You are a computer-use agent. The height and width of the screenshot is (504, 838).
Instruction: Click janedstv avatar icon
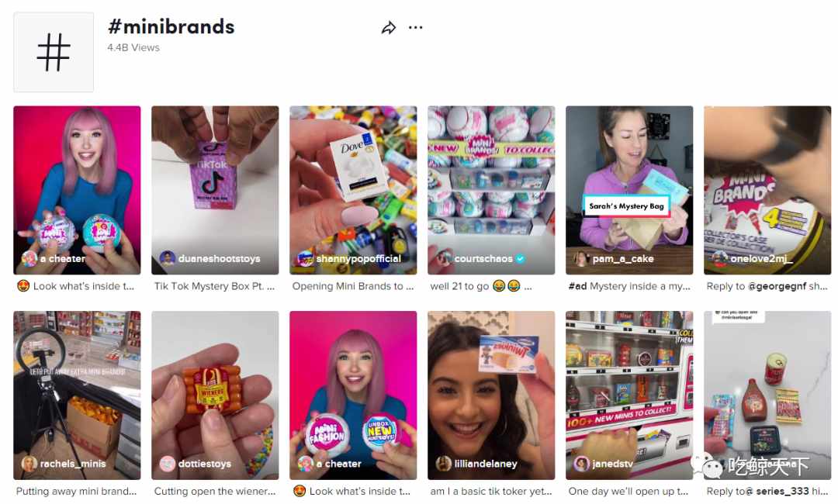581,464
